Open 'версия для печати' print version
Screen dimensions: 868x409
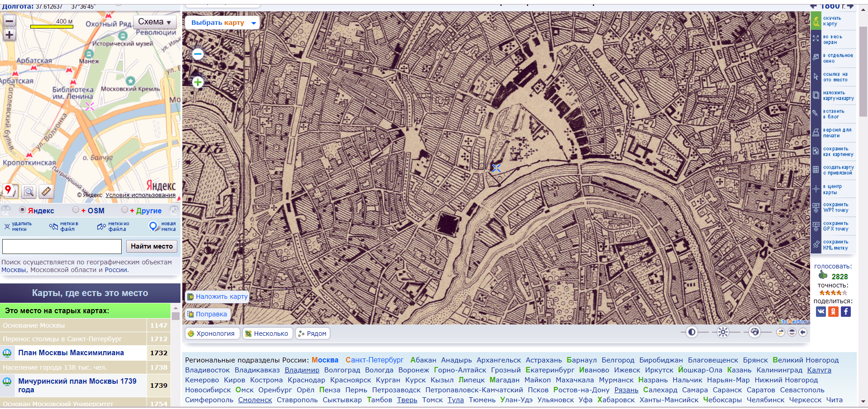pos(833,133)
